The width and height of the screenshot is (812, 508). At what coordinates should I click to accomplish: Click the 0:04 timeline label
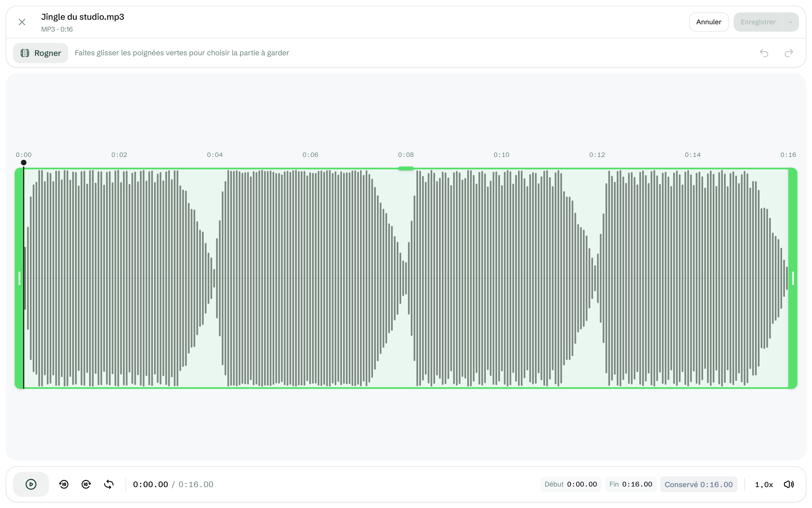(x=215, y=155)
